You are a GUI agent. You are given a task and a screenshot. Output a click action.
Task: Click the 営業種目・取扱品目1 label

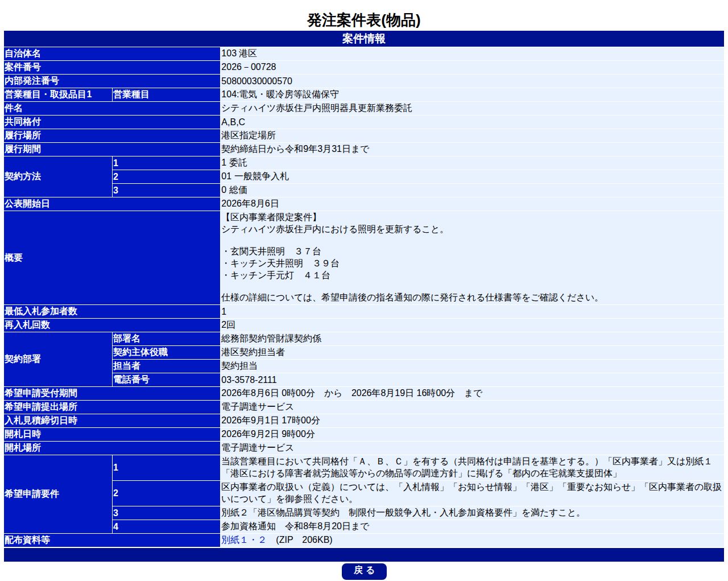(48, 94)
